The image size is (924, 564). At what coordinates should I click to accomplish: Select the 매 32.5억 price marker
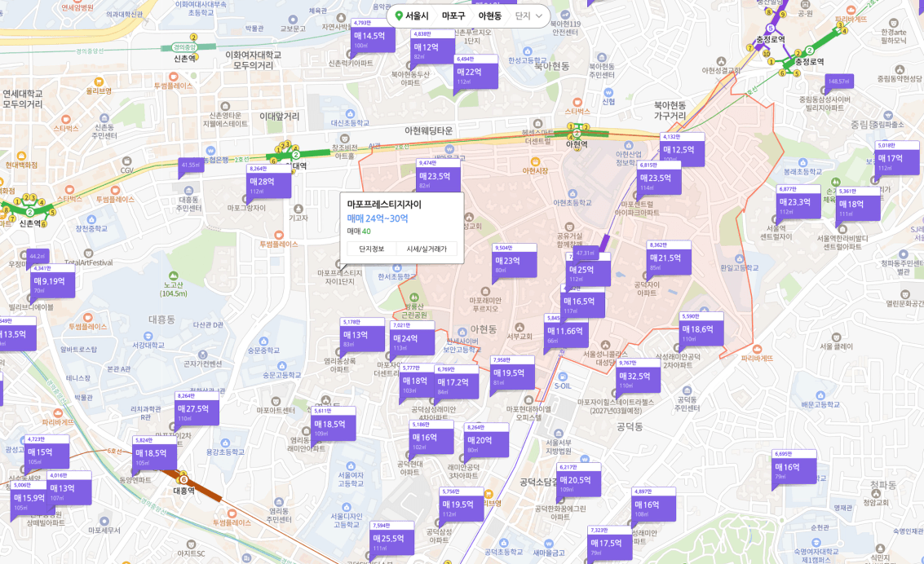(638, 377)
